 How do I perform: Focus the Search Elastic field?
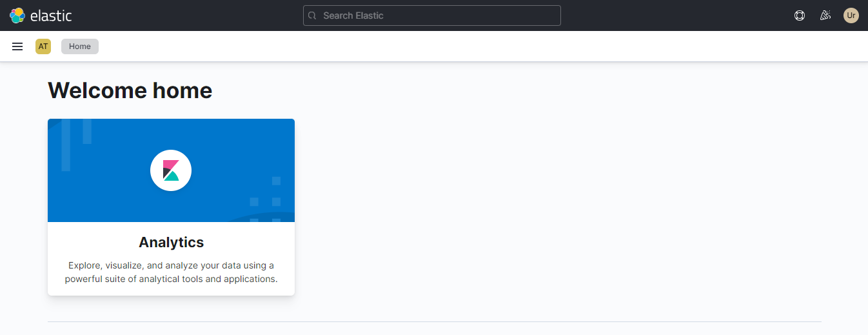[439, 15]
